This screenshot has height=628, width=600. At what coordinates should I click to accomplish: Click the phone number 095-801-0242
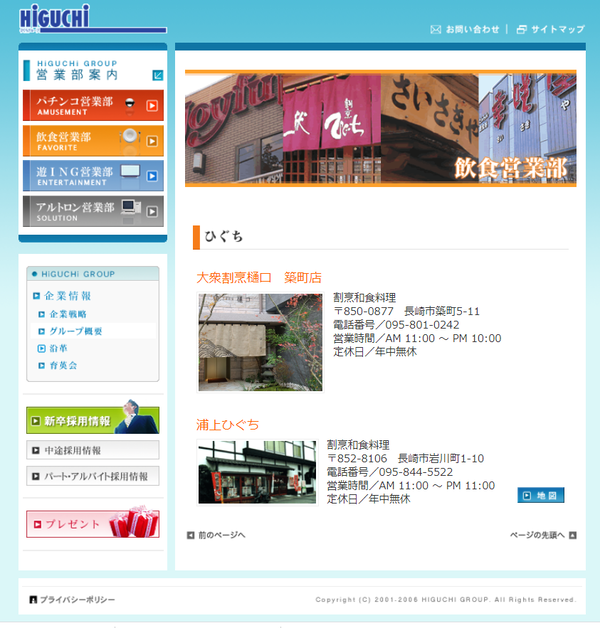point(422,325)
